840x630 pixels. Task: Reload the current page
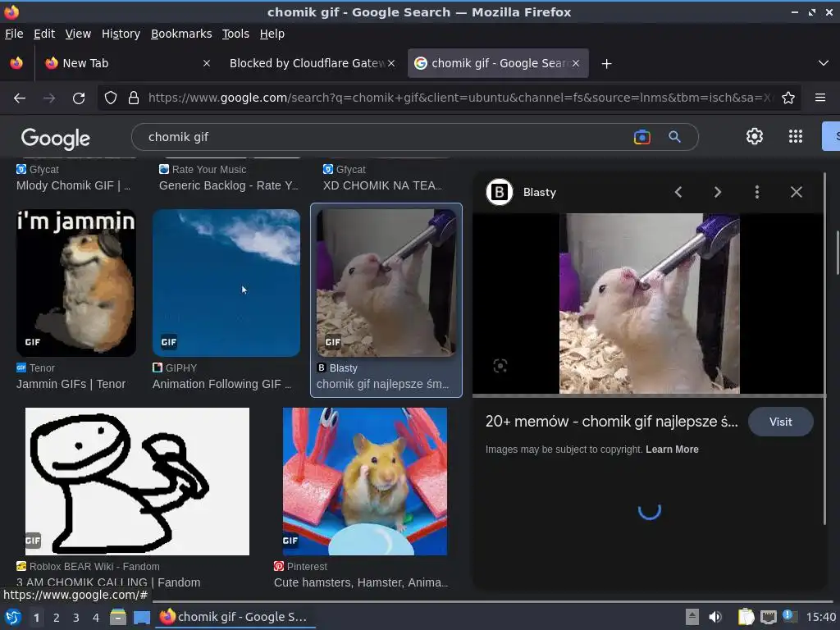(x=79, y=98)
